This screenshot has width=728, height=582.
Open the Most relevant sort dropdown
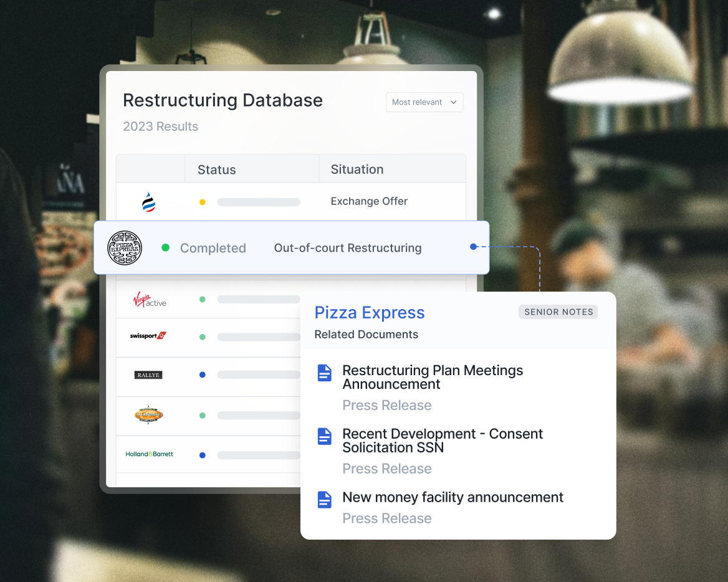pyautogui.click(x=424, y=102)
